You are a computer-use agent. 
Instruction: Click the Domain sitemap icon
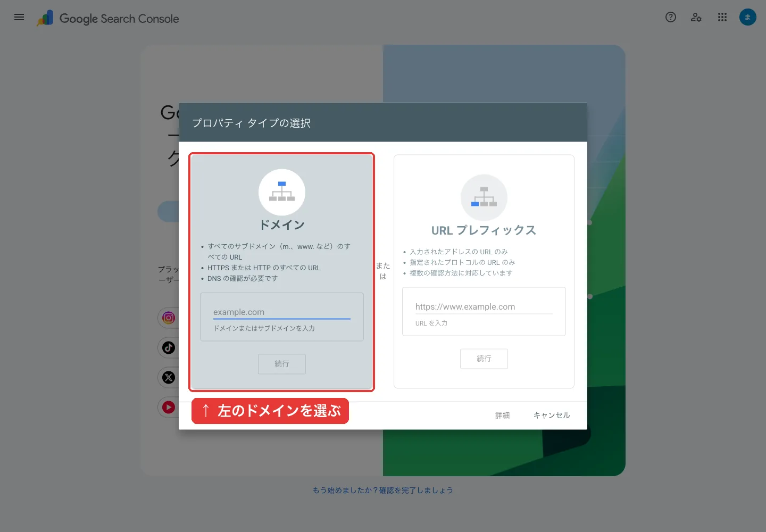282,192
